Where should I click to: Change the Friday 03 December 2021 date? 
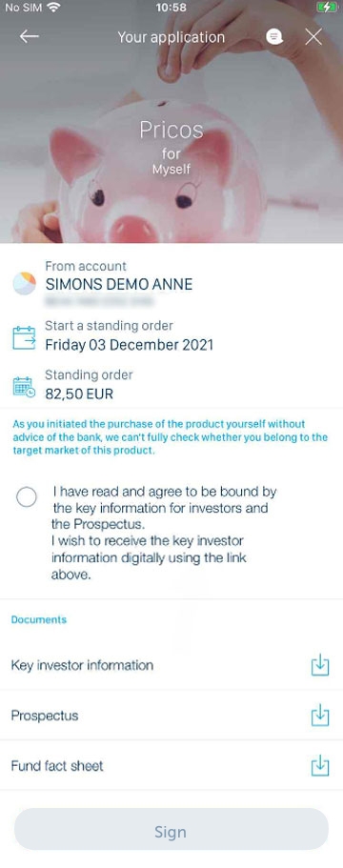tap(129, 345)
